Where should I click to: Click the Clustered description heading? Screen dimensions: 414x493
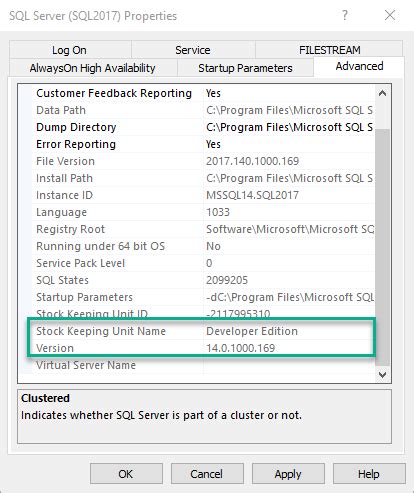(45, 398)
